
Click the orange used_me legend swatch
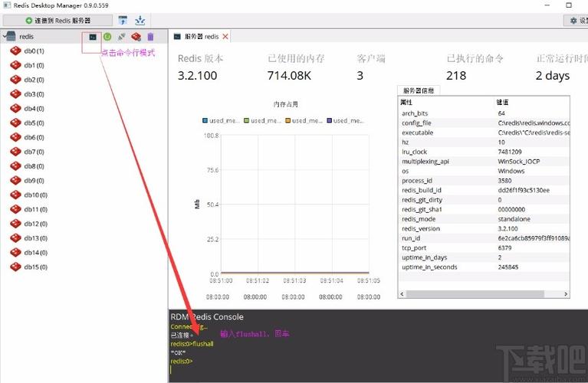(x=288, y=120)
